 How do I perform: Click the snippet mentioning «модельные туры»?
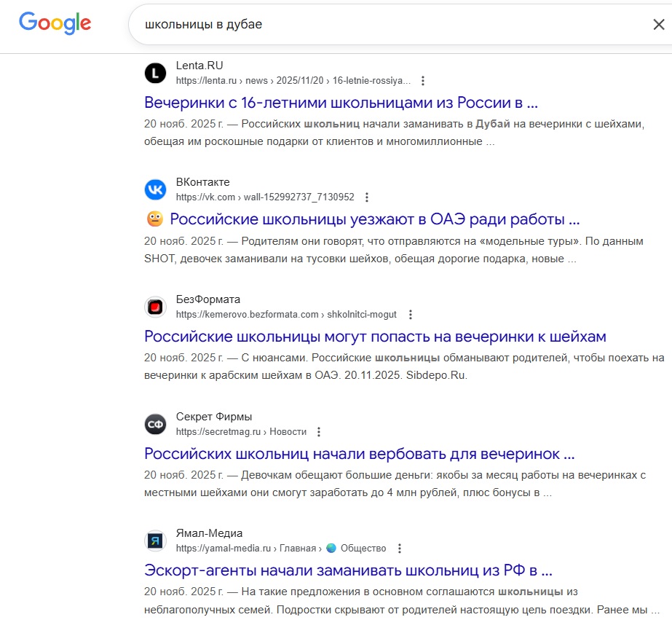(393, 250)
